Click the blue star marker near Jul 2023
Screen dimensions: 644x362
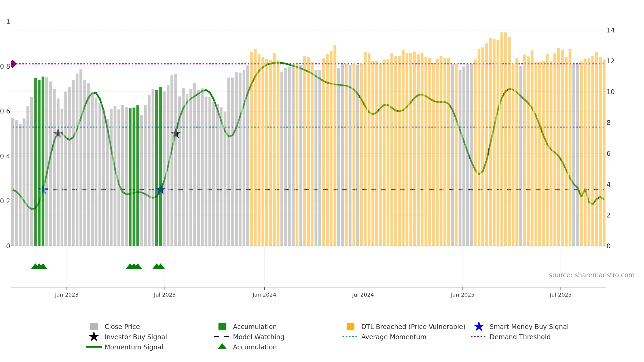point(160,190)
